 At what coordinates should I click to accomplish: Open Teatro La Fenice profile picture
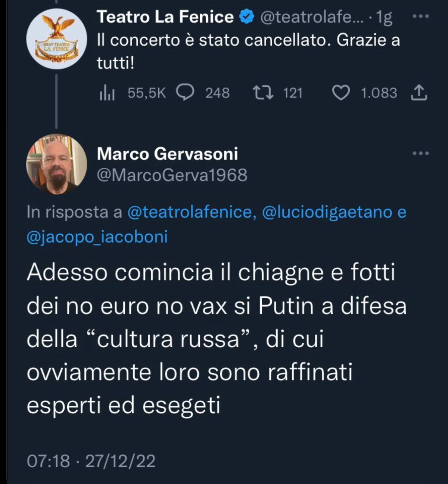click(x=56, y=39)
